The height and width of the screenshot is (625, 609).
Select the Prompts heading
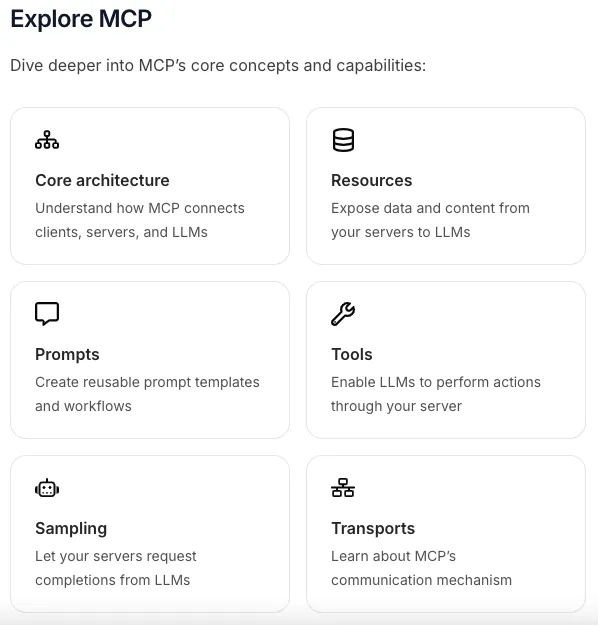point(67,355)
